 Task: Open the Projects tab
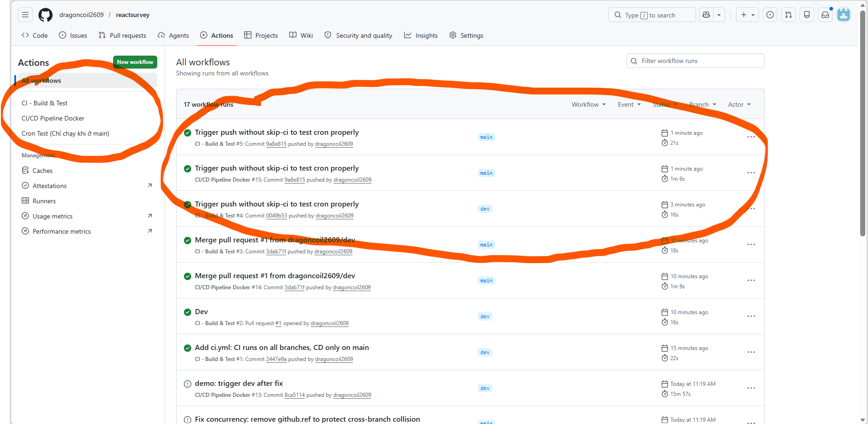pyautogui.click(x=261, y=35)
